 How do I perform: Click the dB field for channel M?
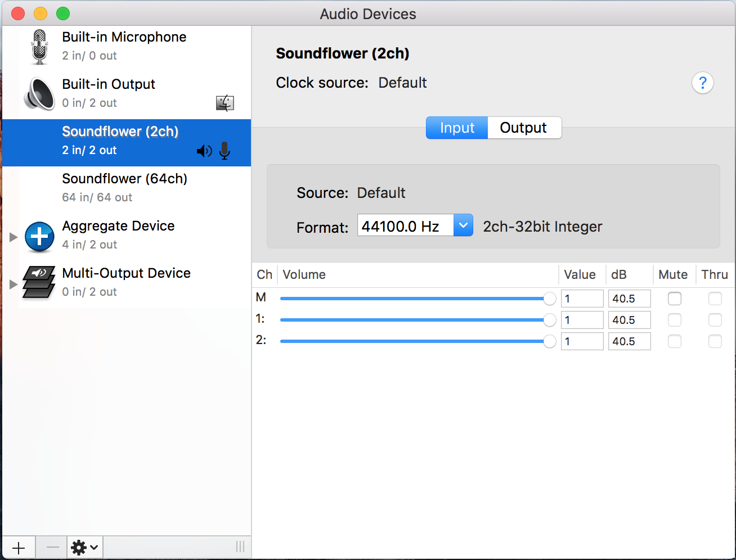[x=629, y=299]
